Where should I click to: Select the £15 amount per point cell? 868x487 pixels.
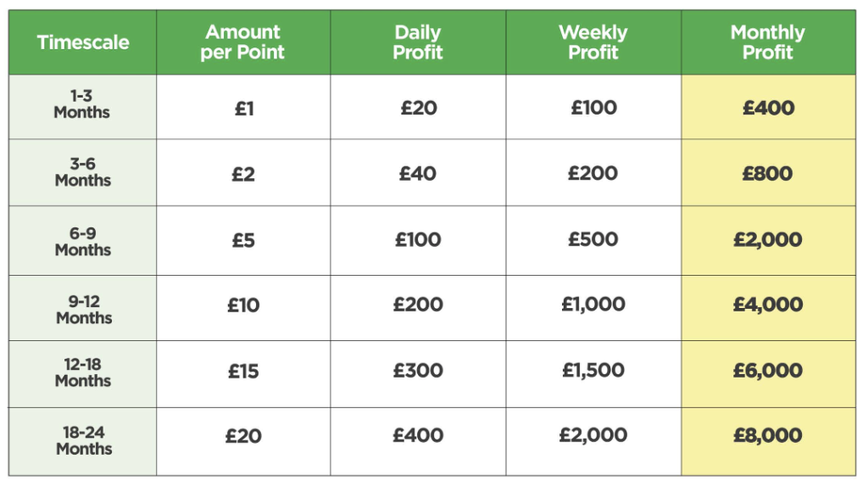(x=243, y=371)
